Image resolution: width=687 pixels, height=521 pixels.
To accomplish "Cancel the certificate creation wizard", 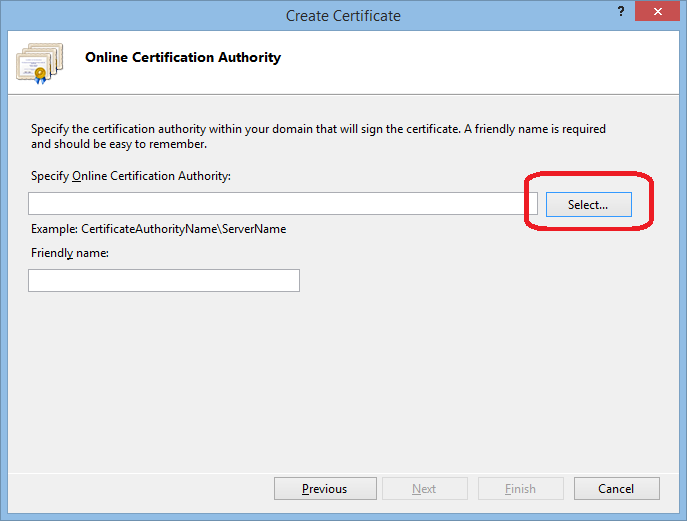I will coord(616,489).
